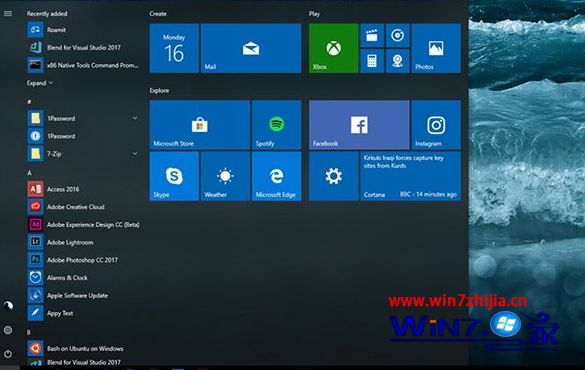The image size is (585, 370).
Task: Open the Mail tile
Action: 251,48
